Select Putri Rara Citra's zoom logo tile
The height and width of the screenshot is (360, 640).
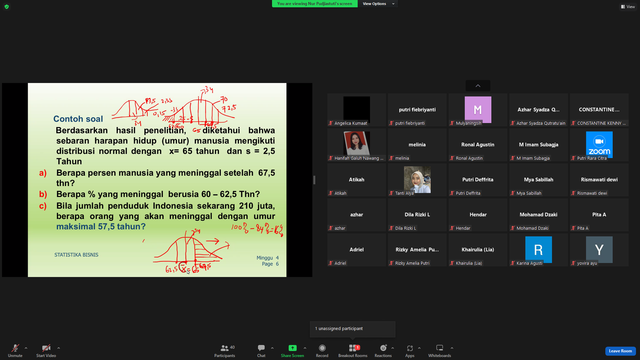coord(599,144)
